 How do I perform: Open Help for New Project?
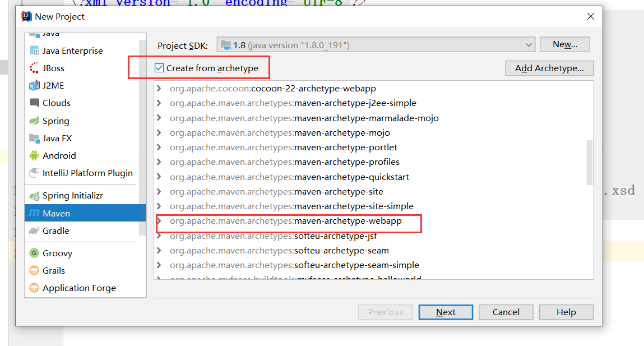[566, 312]
